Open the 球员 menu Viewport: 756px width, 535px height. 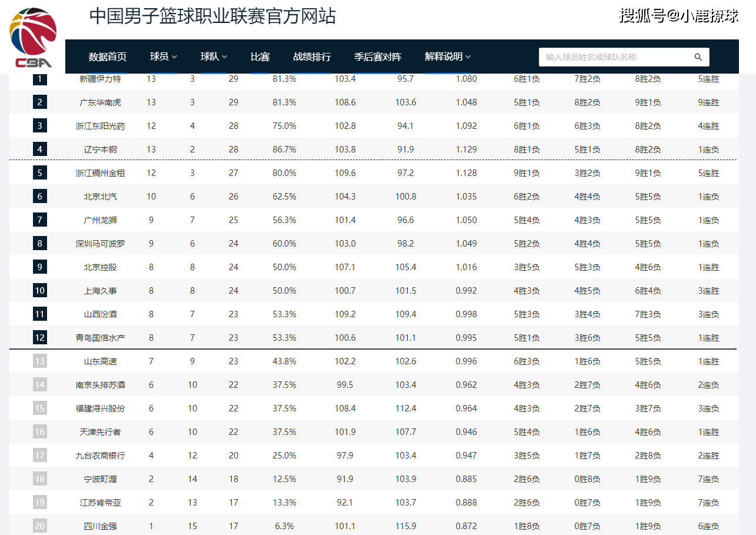(x=164, y=57)
